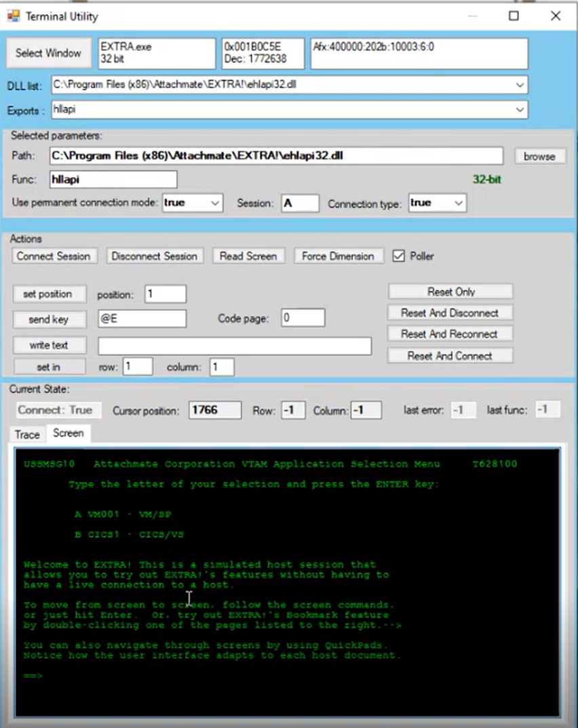Minimize the Terminal Utility window
The width and height of the screenshot is (578, 728).
pos(473,16)
